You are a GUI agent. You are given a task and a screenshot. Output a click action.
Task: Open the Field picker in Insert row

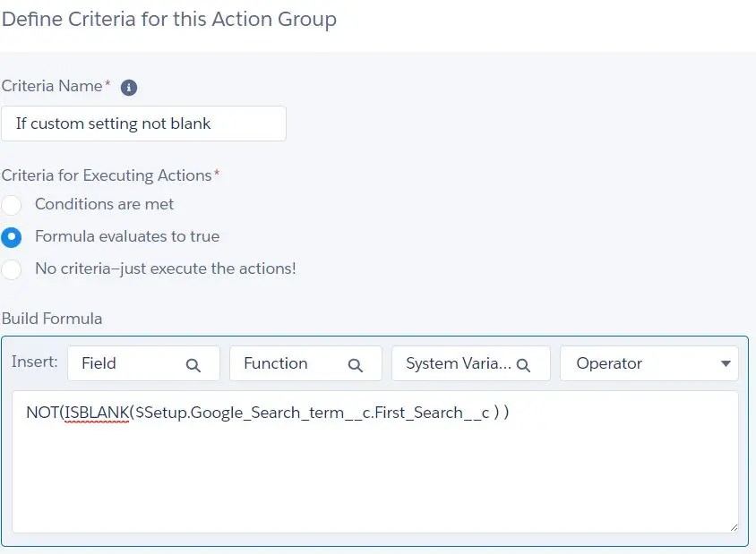[x=143, y=363]
